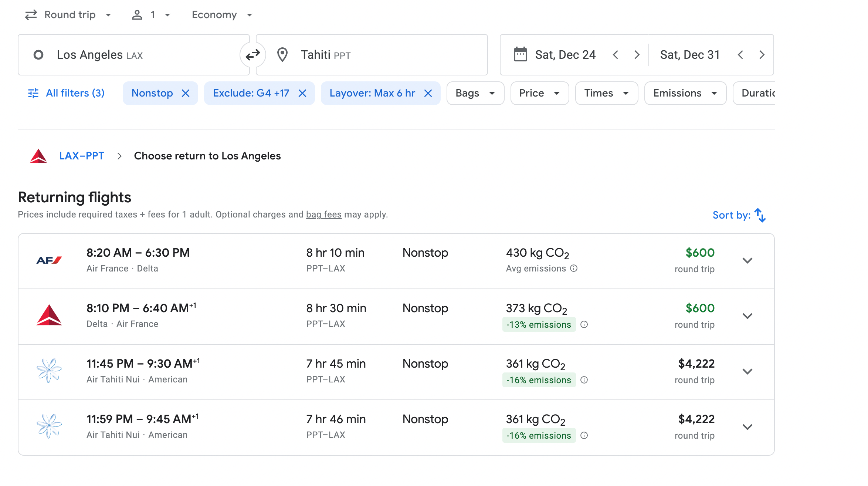Open All filters panel

point(67,93)
